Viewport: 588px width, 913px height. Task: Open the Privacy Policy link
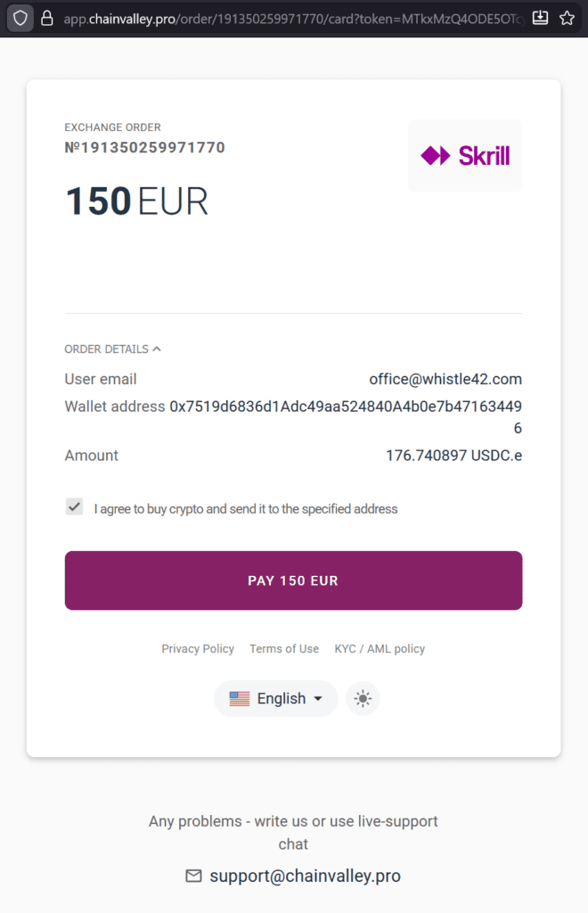pos(198,649)
